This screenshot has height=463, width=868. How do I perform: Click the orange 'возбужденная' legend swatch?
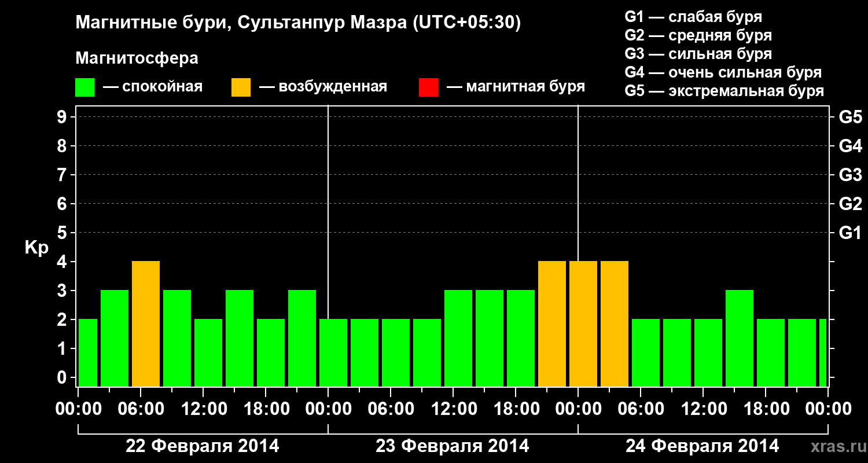(241, 87)
